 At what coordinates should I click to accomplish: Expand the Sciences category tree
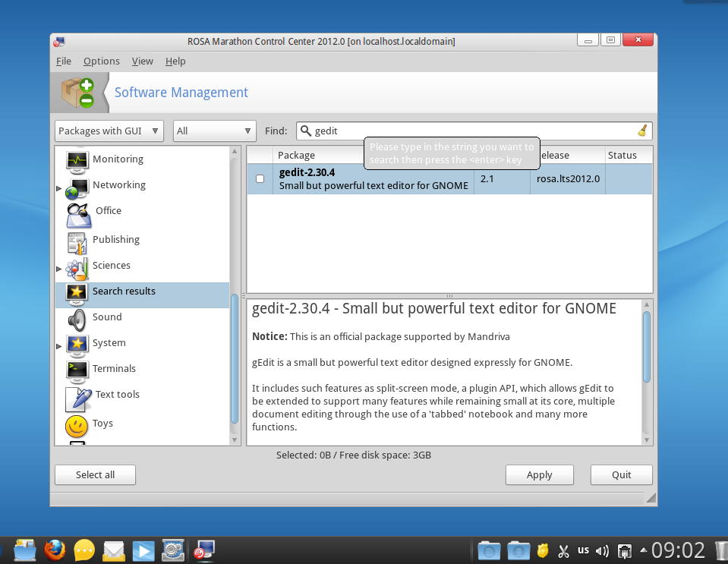point(59,269)
